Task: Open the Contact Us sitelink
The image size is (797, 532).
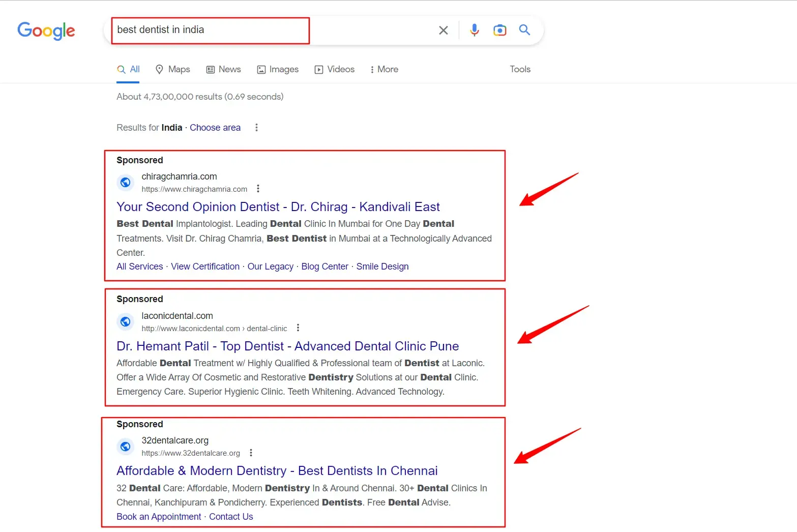Action: pos(231,517)
